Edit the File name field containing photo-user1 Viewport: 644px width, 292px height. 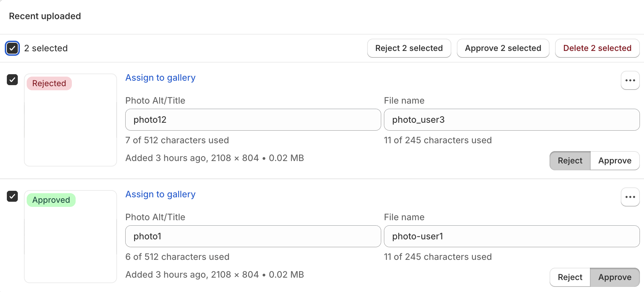click(x=512, y=236)
